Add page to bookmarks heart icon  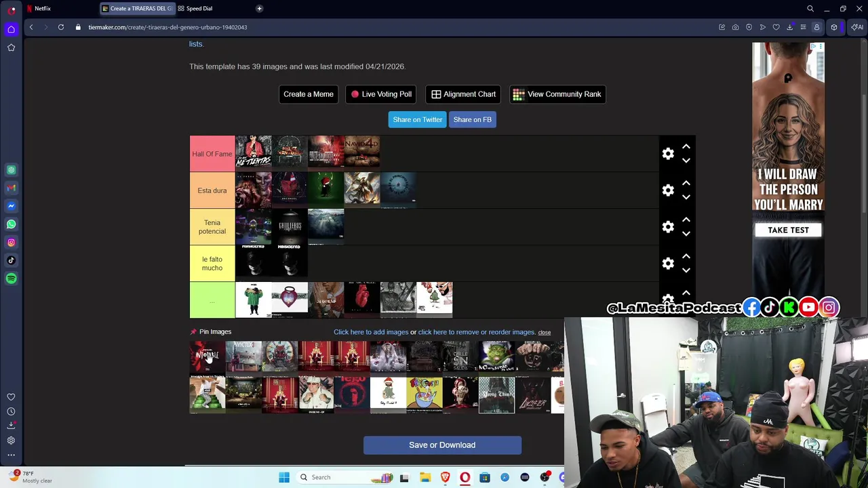[x=776, y=27]
